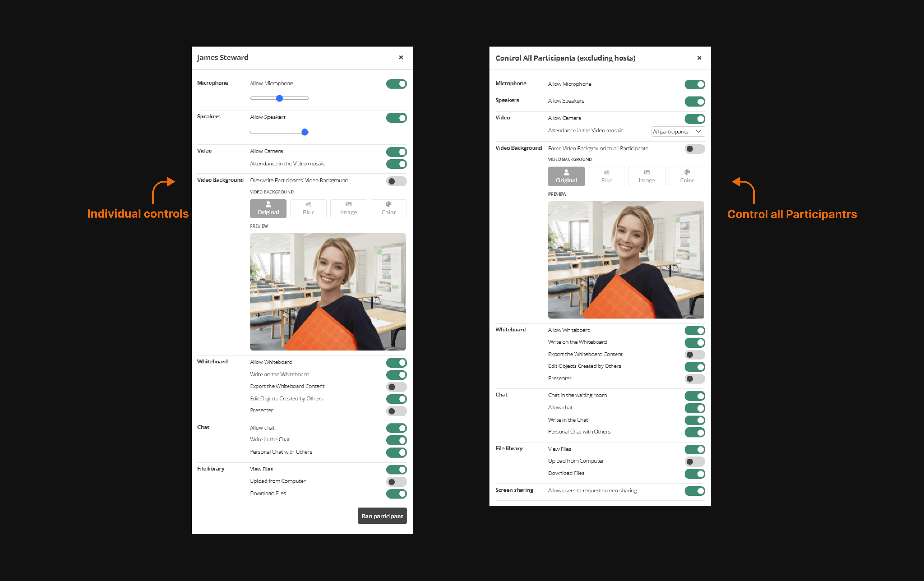The width and height of the screenshot is (924, 581).
Task: Enable Upload from Computer for all participants
Action: point(694,462)
